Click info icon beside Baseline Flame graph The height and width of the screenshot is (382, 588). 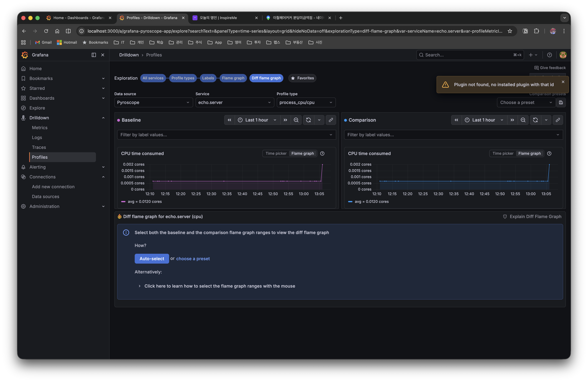(x=322, y=153)
